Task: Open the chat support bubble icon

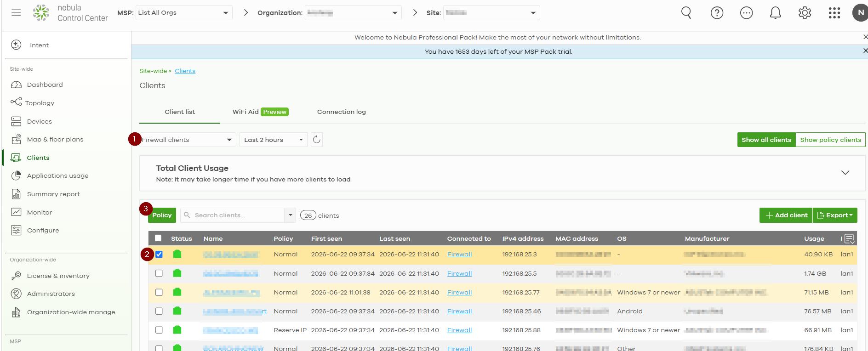Action: pos(746,13)
